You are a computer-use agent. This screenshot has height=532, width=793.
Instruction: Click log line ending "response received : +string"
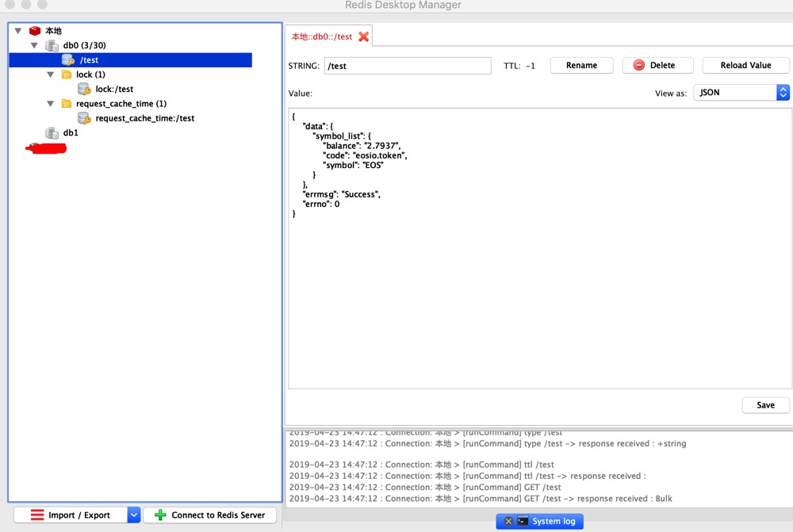488,443
